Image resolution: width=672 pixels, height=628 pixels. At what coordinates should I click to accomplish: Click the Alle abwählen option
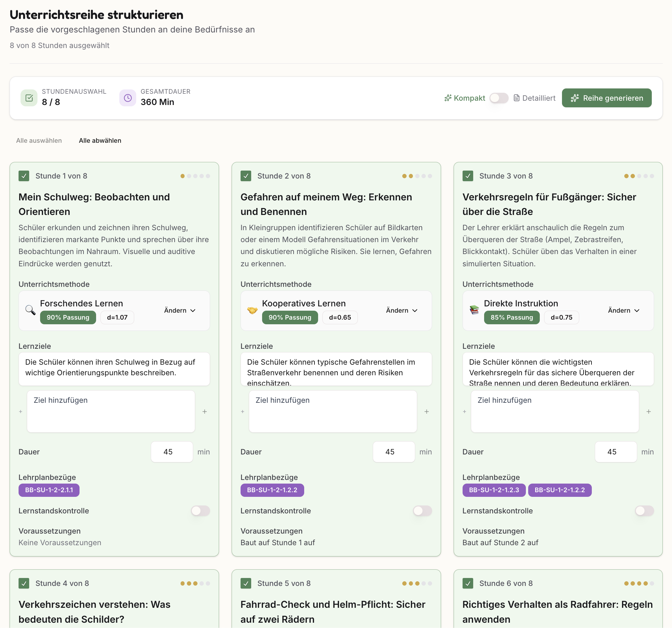click(100, 140)
